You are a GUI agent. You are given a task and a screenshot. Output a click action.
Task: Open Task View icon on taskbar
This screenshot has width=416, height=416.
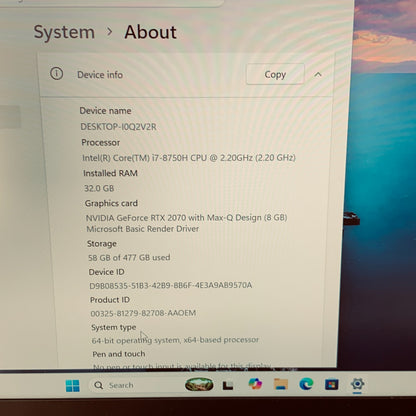[x=228, y=386]
